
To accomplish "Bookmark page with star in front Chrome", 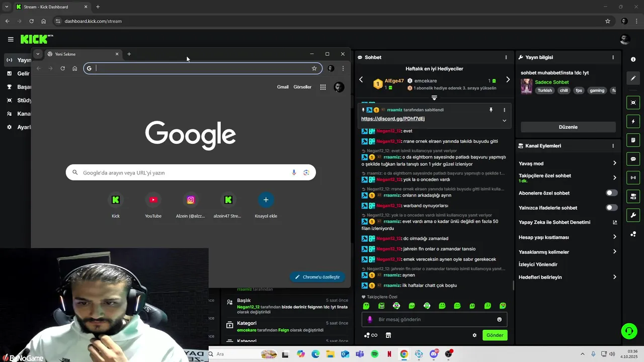I will (x=314, y=68).
